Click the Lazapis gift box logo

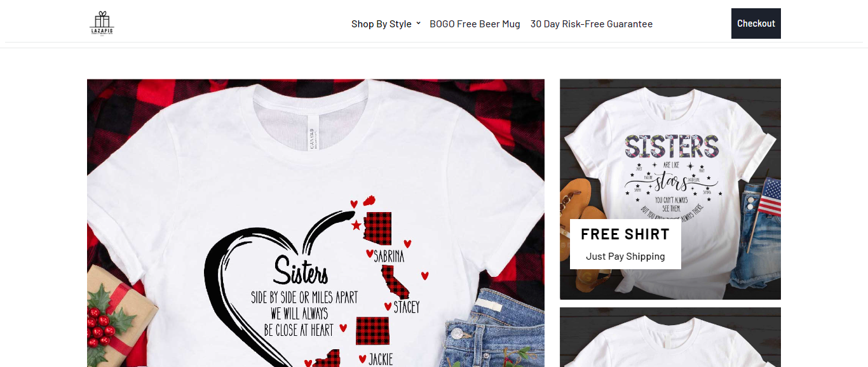point(102,23)
